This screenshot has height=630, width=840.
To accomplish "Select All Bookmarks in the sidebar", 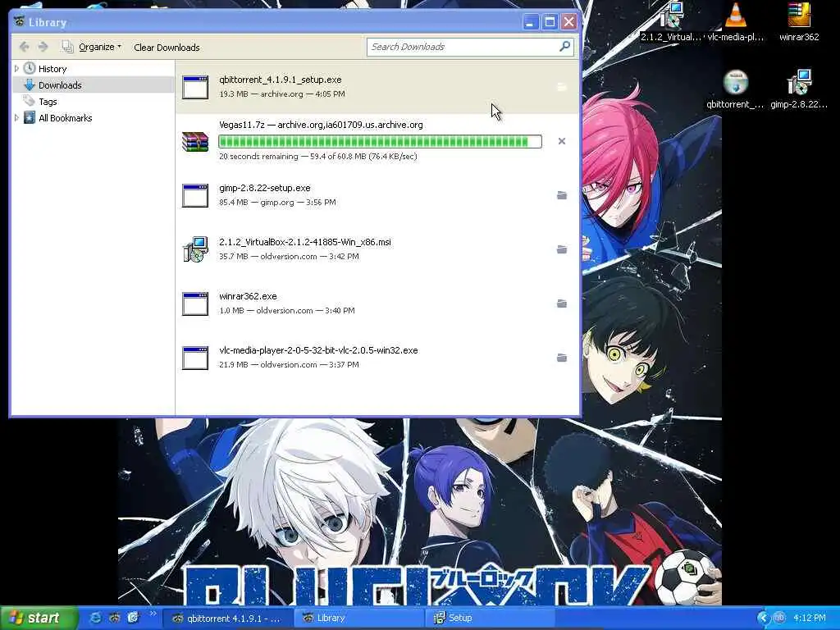I will [x=65, y=118].
